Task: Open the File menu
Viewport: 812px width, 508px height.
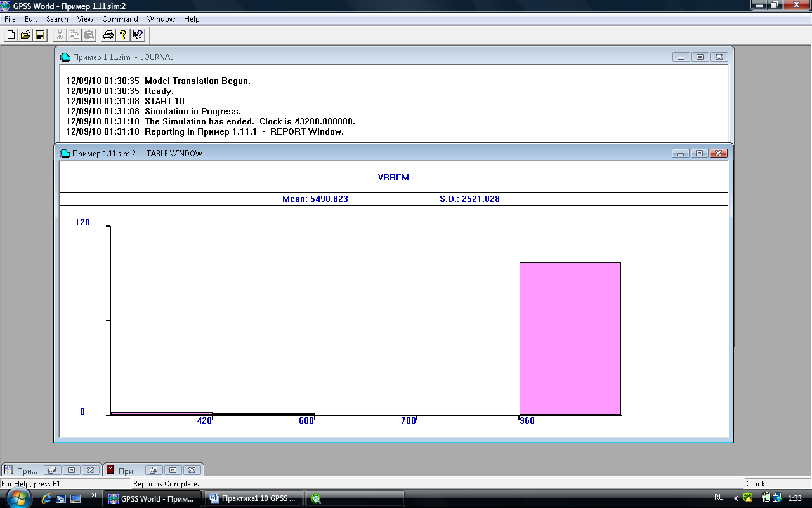Action: click(x=10, y=19)
